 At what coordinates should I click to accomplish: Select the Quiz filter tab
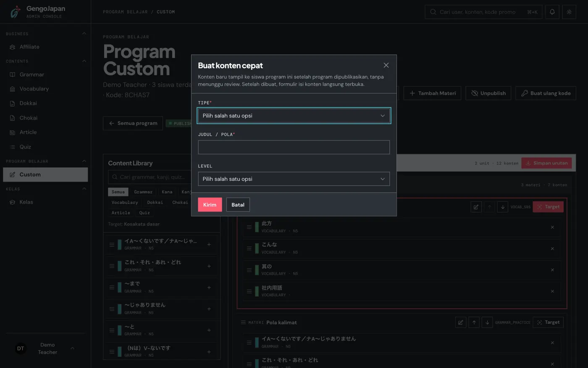[144, 213]
